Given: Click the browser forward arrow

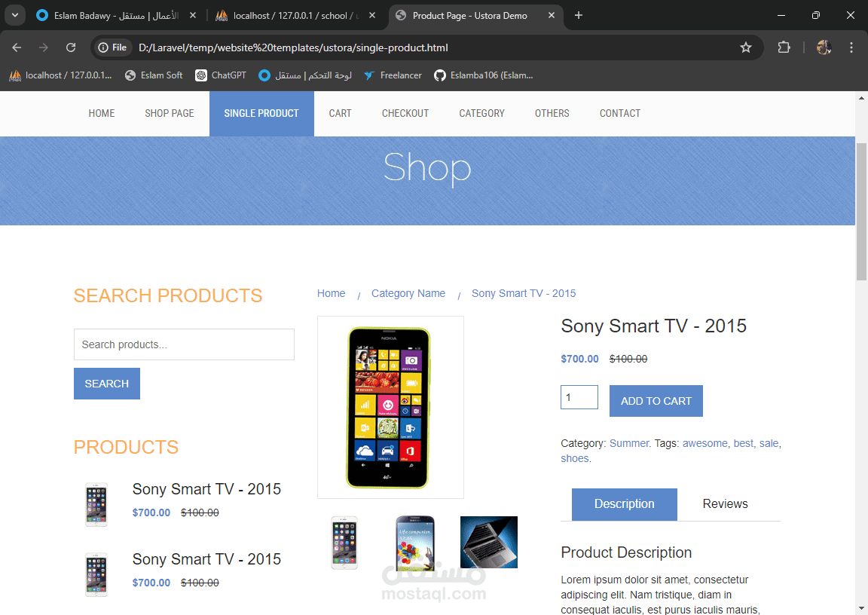Looking at the screenshot, I should click(x=44, y=47).
